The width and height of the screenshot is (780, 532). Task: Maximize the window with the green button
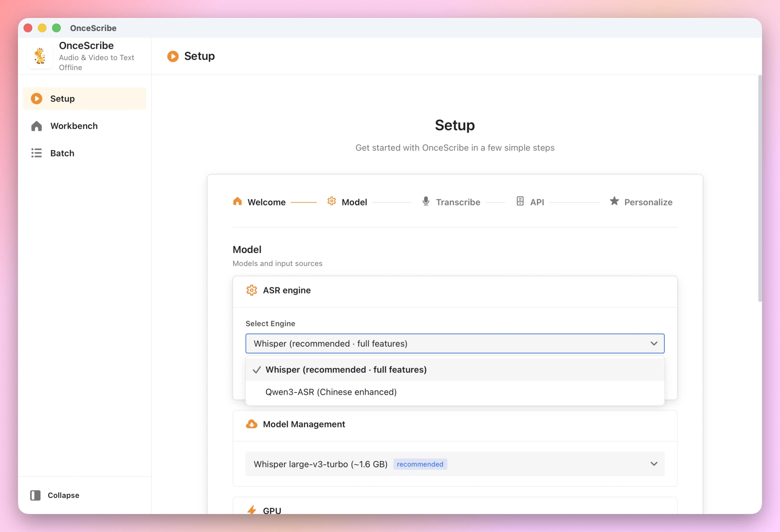(x=56, y=28)
